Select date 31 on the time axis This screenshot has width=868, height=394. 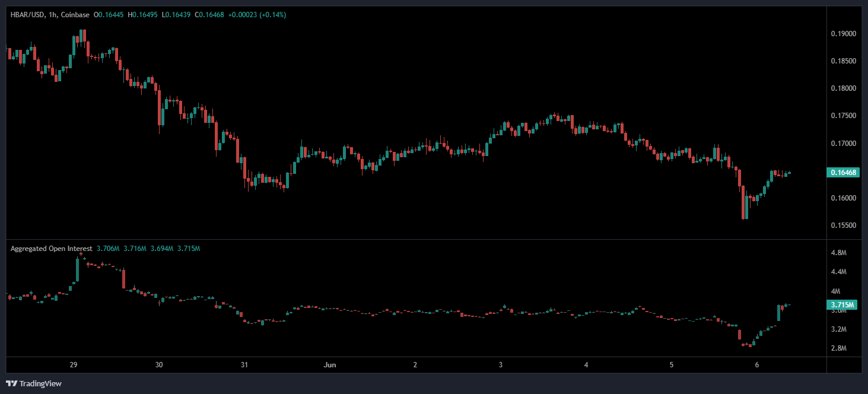pos(244,365)
